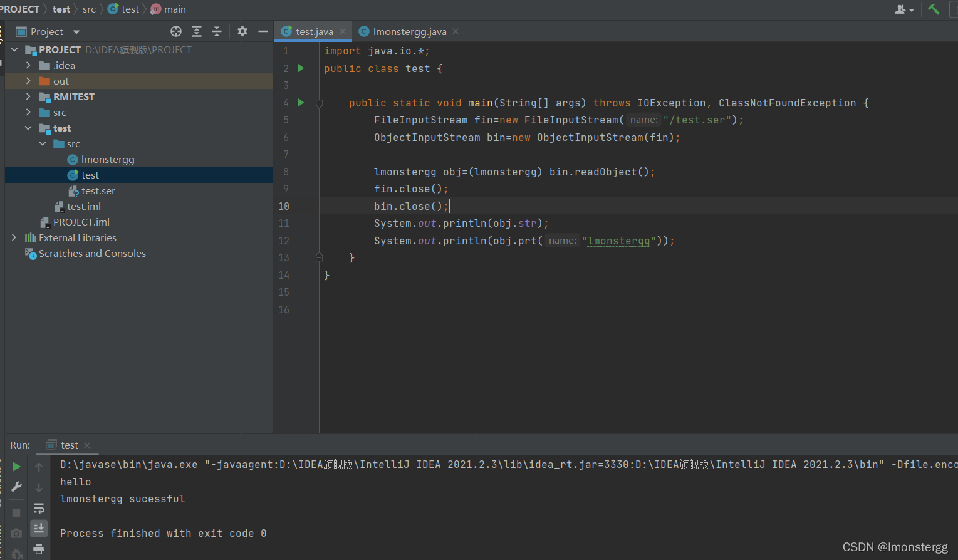Click fold end marker at line 13
Image resolution: width=958 pixels, height=560 pixels.
click(319, 257)
